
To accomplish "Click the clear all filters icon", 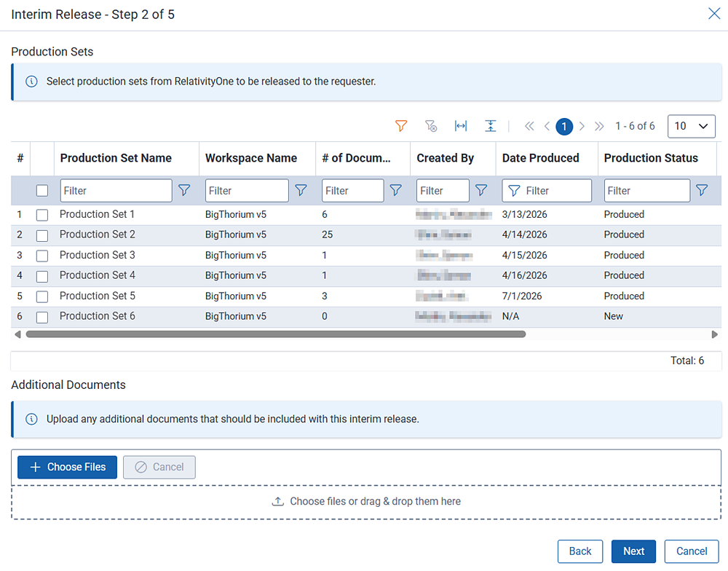I will pyautogui.click(x=431, y=126).
